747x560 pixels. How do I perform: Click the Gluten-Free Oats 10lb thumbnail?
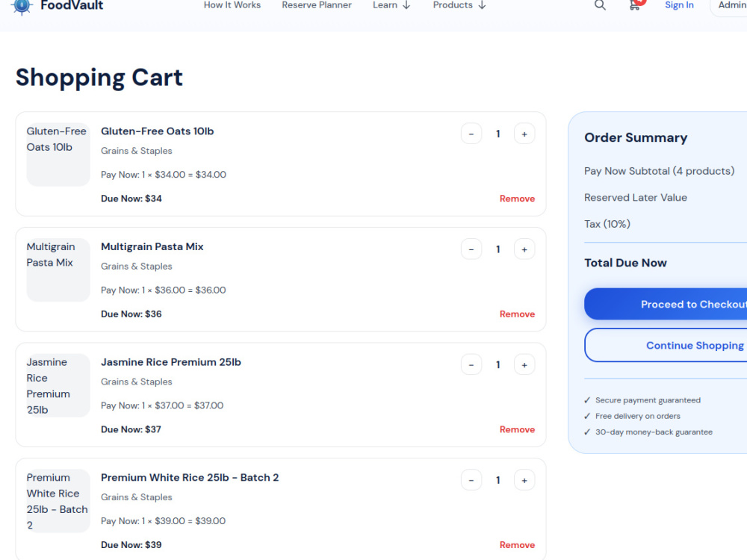[x=58, y=155]
